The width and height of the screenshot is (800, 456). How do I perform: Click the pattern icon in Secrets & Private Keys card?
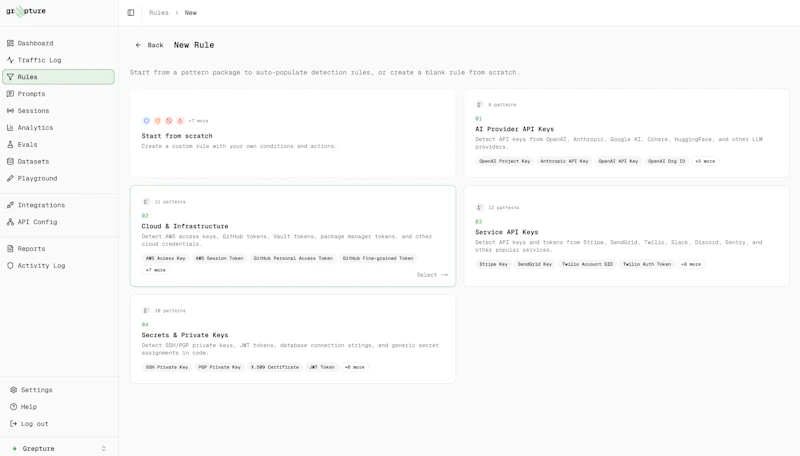click(x=146, y=311)
